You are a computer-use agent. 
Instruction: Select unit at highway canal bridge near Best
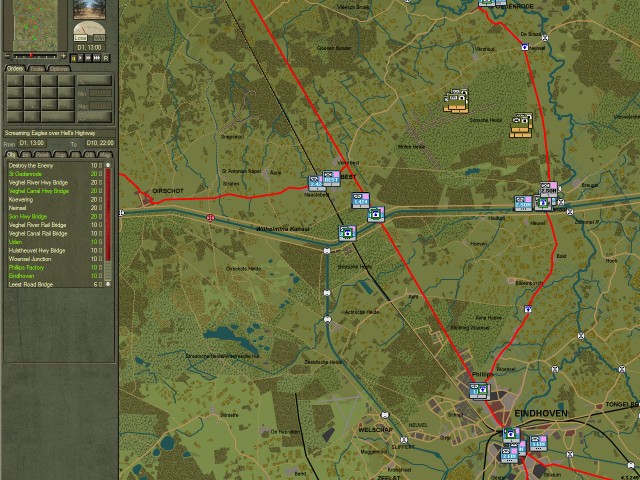point(376,214)
